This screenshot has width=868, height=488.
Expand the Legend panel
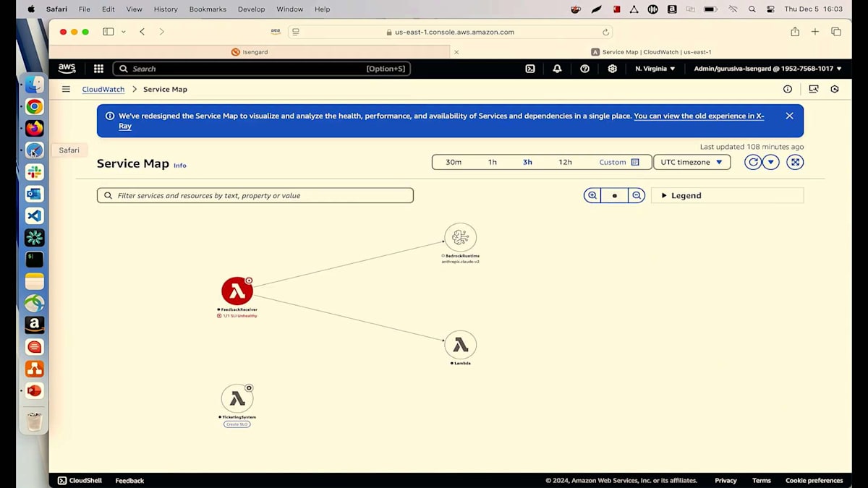(728, 195)
